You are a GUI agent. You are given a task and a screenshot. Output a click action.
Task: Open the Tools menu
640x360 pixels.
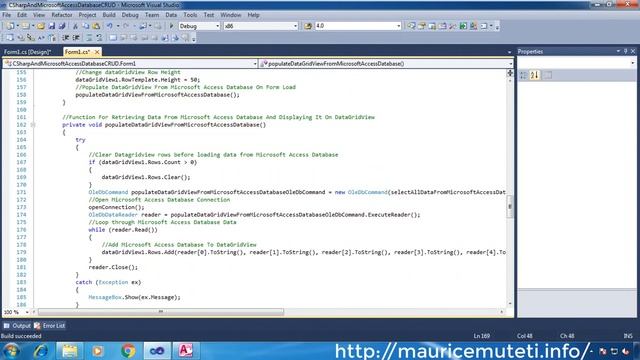point(190,15)
